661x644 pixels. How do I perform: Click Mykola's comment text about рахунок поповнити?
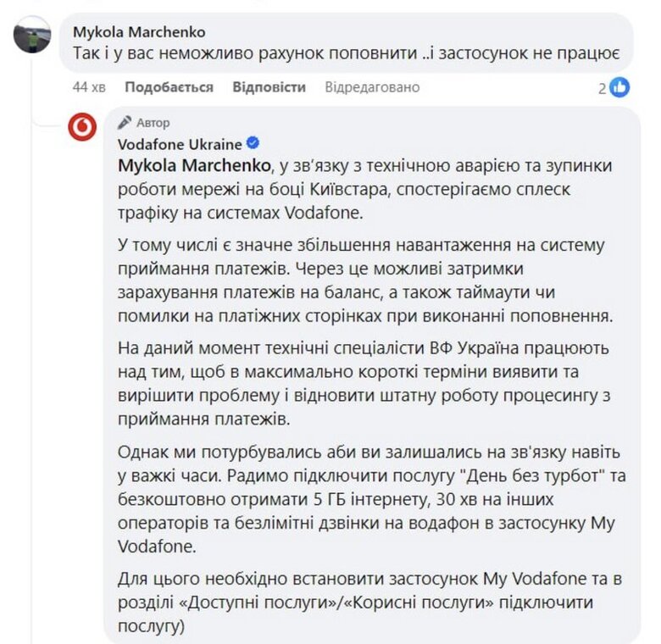pyautogui.click(x=347, y=55)
